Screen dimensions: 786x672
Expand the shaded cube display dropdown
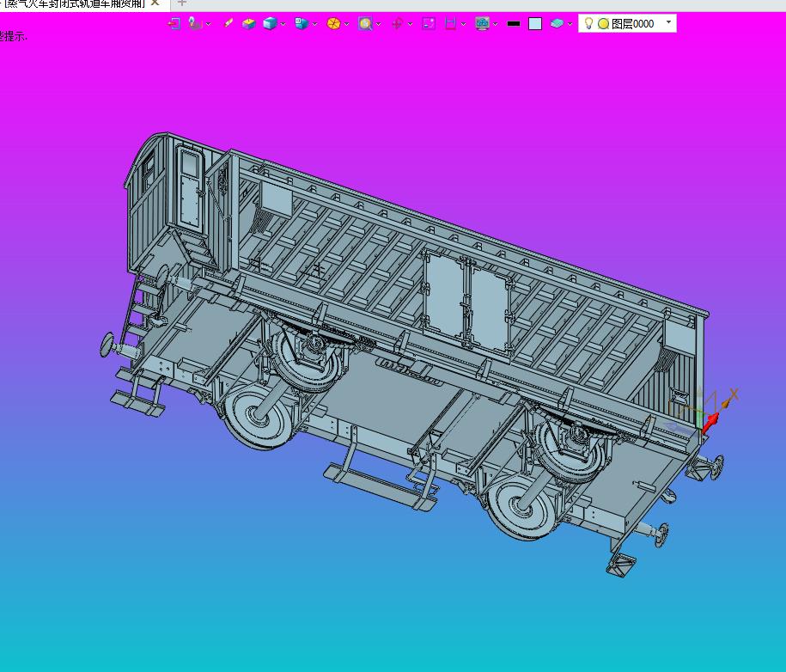pyautogui.click(x=283, y=24)
